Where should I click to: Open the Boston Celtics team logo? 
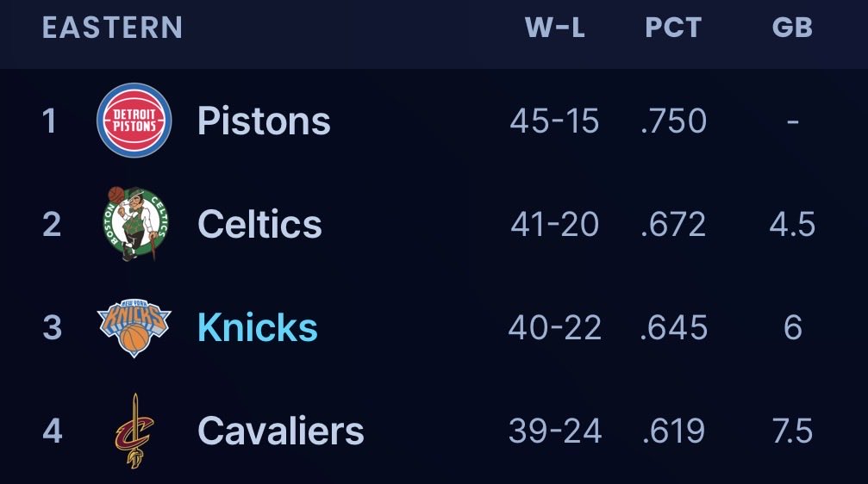pos(135,224)
